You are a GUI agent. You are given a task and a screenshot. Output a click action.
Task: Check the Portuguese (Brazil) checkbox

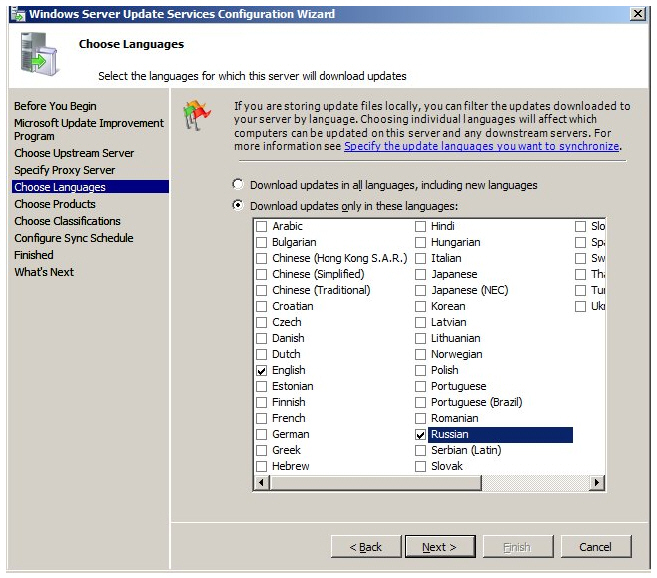420,402
